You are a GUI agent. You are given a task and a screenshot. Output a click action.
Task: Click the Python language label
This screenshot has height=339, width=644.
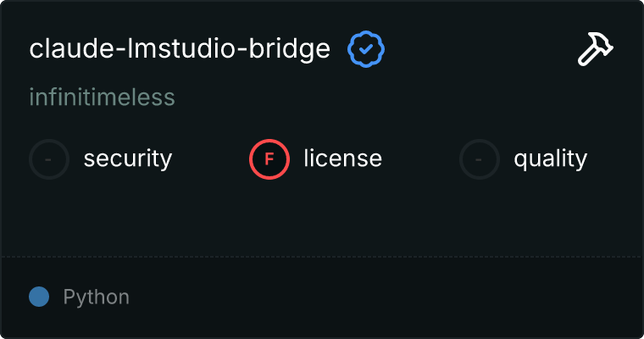96,297
